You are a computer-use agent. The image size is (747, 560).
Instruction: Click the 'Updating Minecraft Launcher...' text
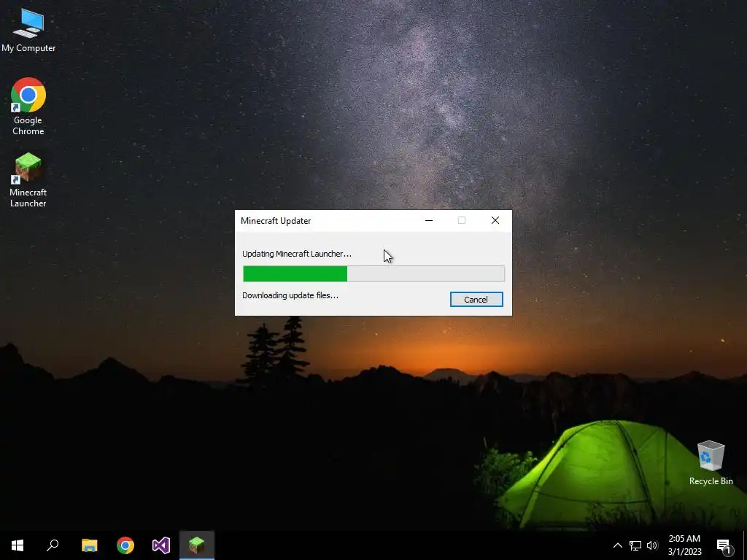click(x=297, y=254)
